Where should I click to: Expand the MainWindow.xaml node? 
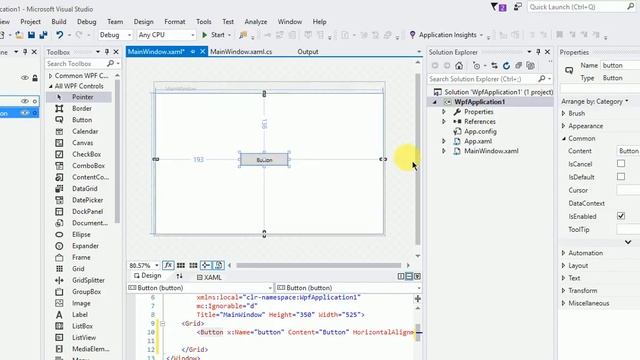point(444,151)
